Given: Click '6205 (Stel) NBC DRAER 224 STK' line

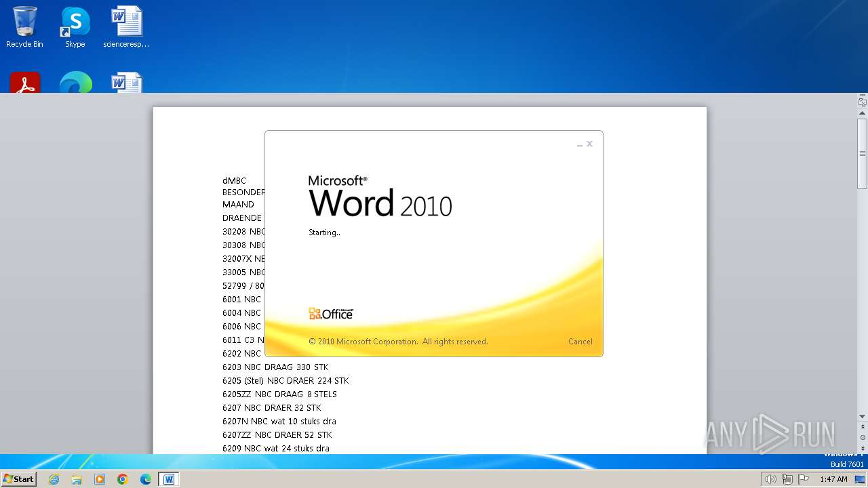Looking at the screenshot, I should (x=285, y=380).
